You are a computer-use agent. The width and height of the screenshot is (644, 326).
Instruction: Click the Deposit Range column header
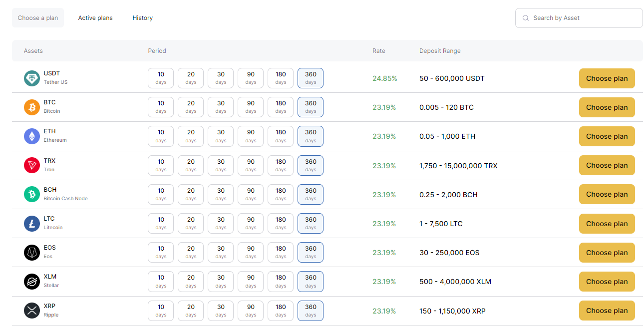point(440,51)
